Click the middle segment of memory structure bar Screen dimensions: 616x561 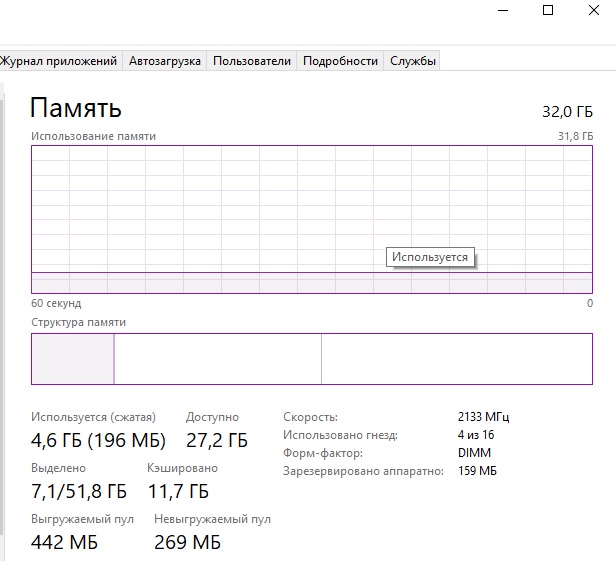click(217, 359)
